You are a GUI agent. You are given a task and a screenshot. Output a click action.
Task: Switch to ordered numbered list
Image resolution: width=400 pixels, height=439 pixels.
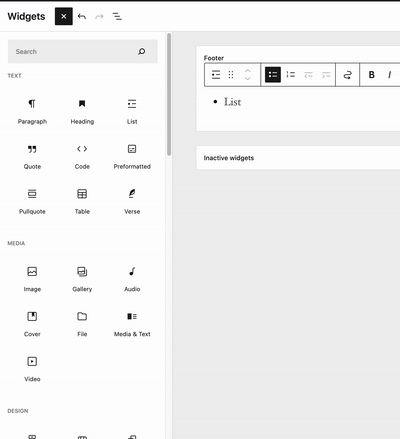pos(291,75)
